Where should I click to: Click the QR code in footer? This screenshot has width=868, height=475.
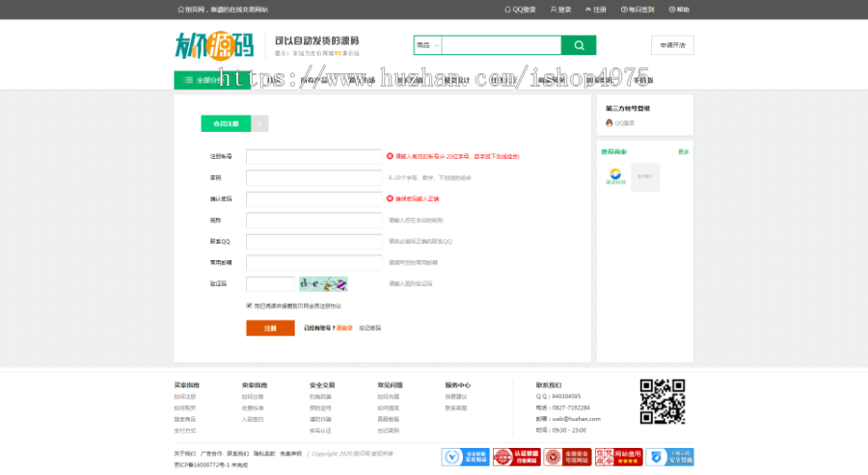coord(662,402)
